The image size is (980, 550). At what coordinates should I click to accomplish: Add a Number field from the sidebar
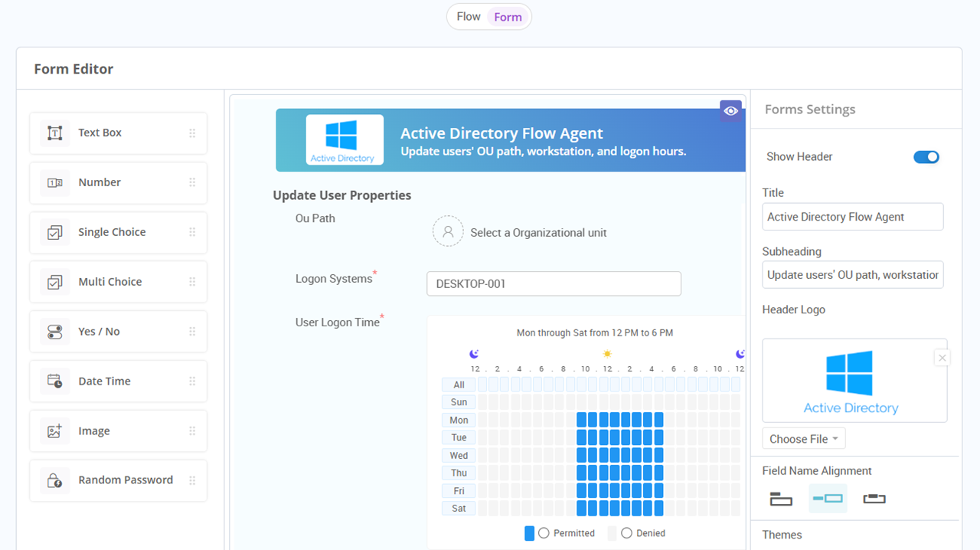(118, 182)
